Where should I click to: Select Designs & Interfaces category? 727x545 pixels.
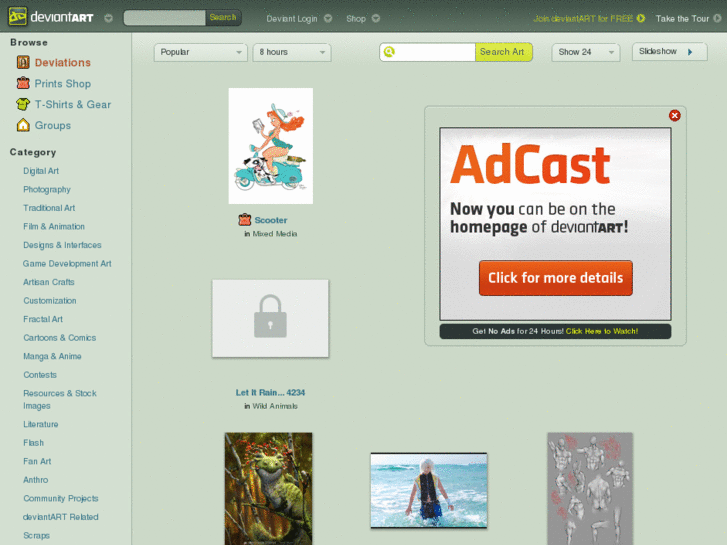(62, 245)
